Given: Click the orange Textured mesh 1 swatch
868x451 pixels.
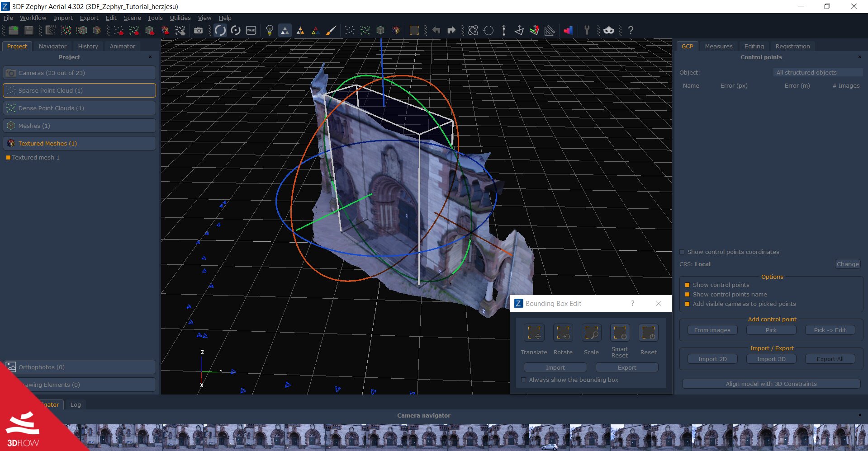Looking at the screenshot, I should (x=8, y=158).
